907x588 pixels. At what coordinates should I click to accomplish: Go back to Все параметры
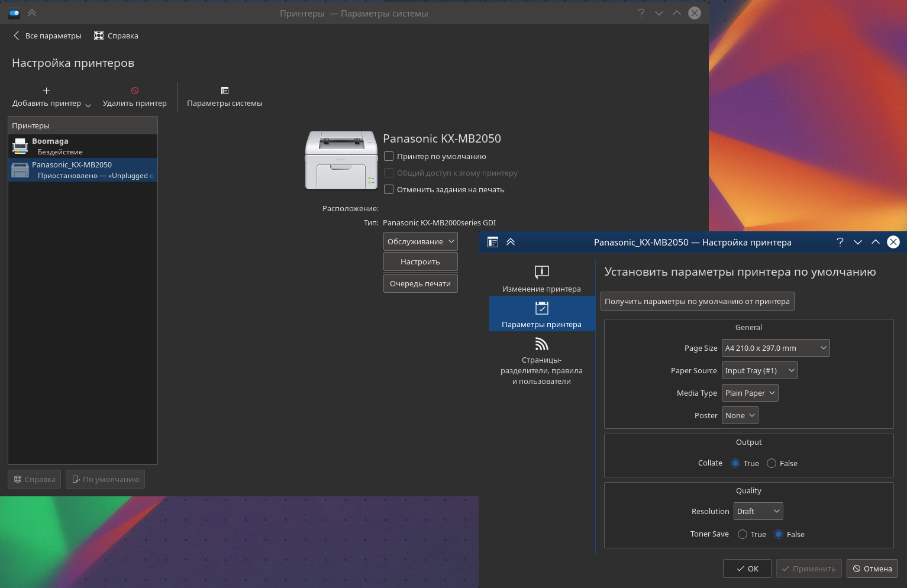coord(47,35)
